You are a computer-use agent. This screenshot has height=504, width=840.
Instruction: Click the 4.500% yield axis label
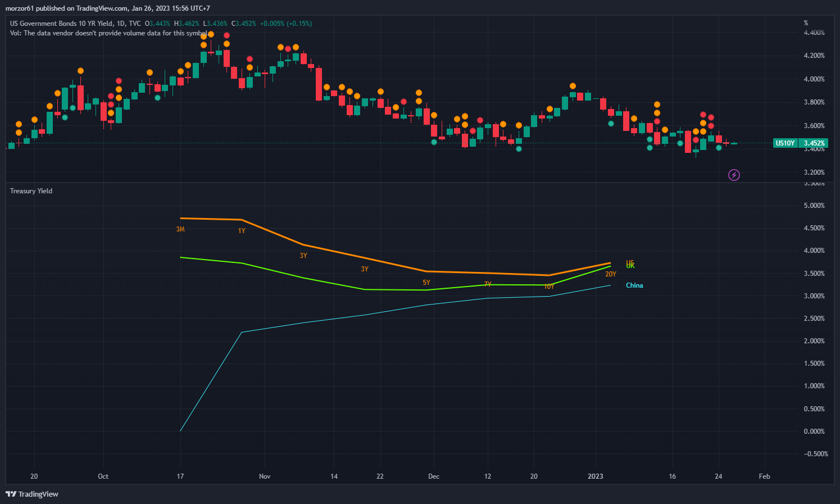[814, 228]
